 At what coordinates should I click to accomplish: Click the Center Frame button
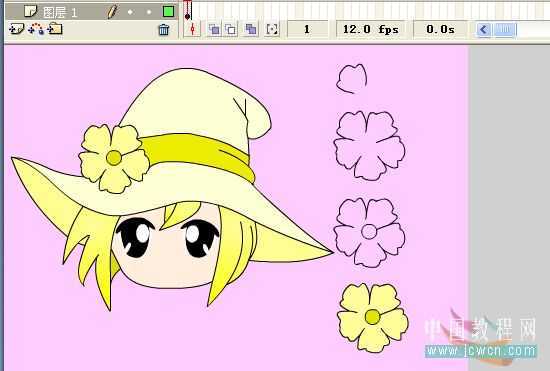(192, 29)
